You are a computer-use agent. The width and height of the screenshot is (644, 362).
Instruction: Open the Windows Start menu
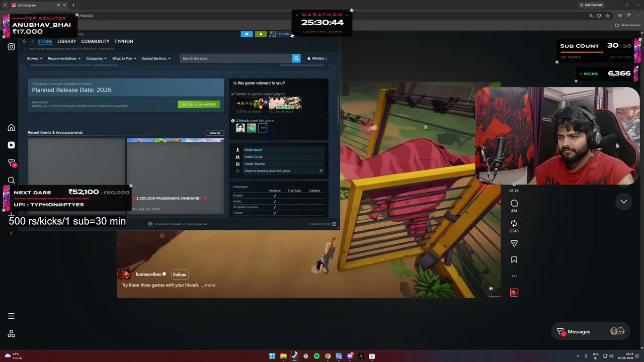click(272, 356)
